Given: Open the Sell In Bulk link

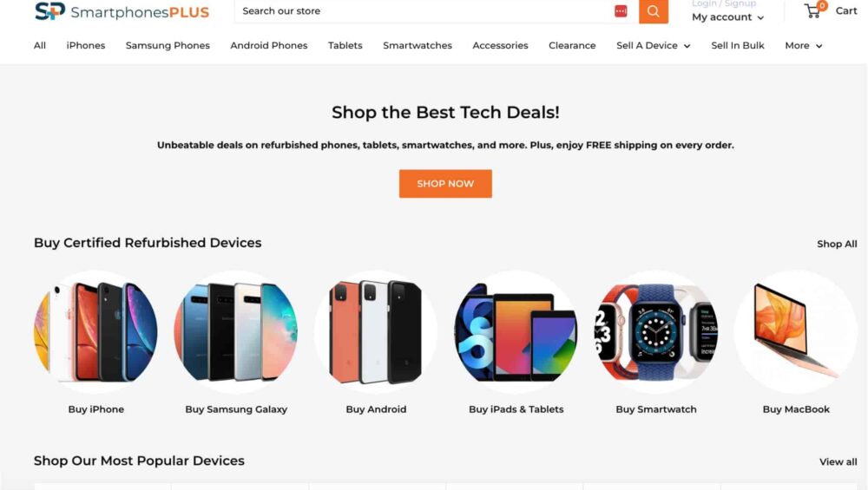Looking at the screenshot, I should [x=737, y=45].
